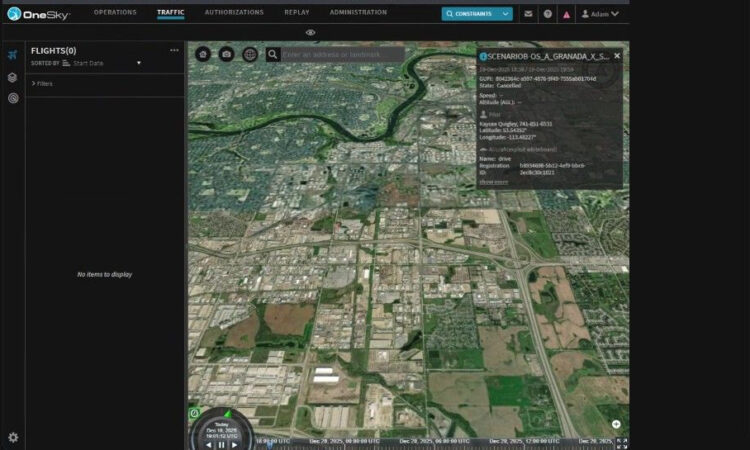Open the layers panel in sidebar
The image size is (750, 450).
tap(13, 76)
